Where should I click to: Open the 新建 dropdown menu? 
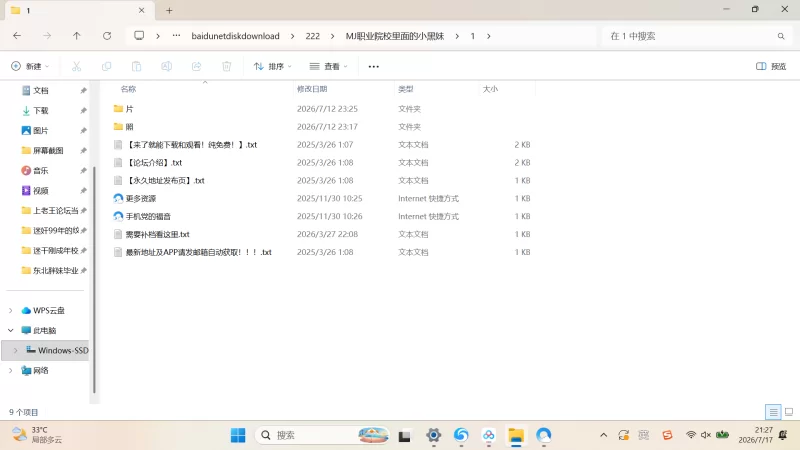[x=30, y=66]
